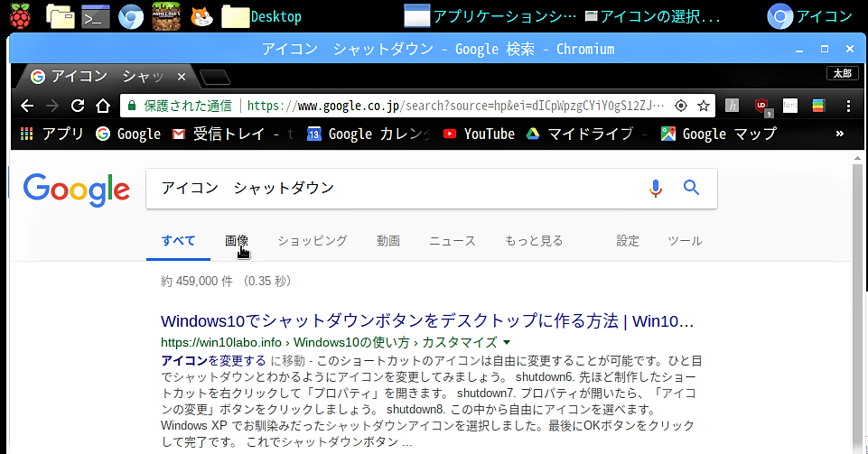Open the マイドライブ bookmark
This screenshot has height=454, width=868.
click(585, 134)
